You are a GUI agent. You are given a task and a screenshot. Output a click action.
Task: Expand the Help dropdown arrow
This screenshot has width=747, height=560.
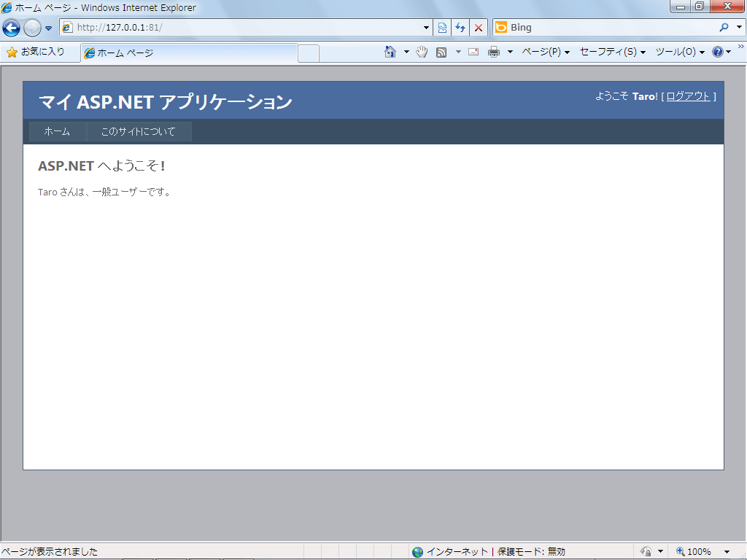(x=729, y=52)
